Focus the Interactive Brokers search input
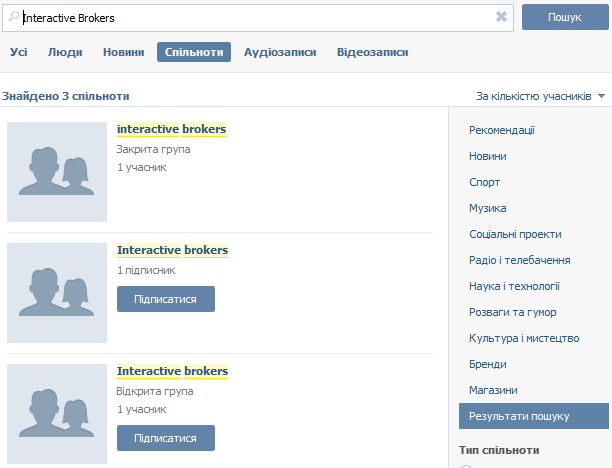The image size is (612, 468). click(x=258, y=18)
